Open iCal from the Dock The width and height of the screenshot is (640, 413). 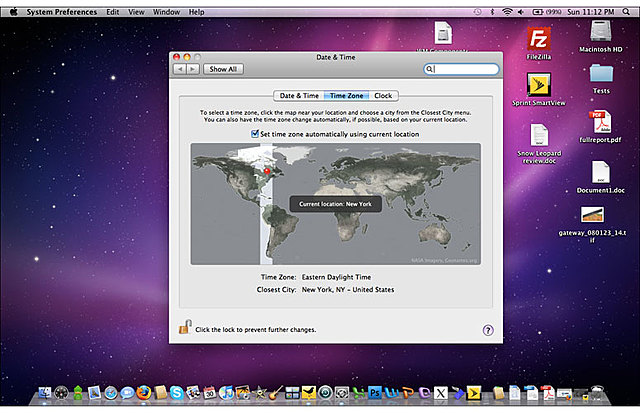(x=209, y=393)
